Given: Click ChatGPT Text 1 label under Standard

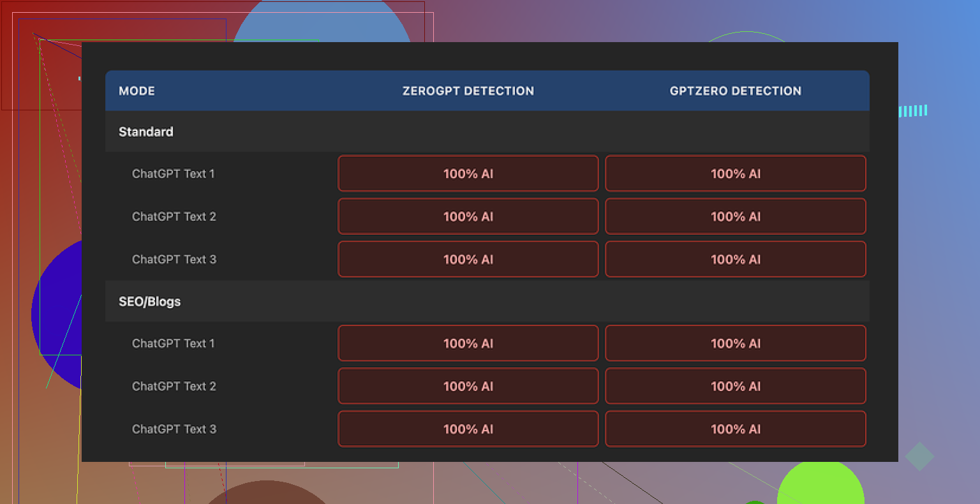Looking at the screenshot, I should (174, 174).
